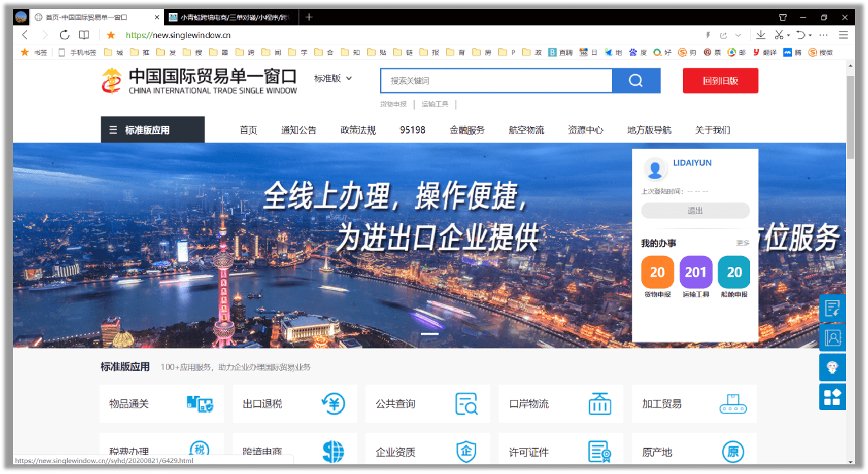
Task: Click the red 回到旧版 button
Action: [720, 81]
